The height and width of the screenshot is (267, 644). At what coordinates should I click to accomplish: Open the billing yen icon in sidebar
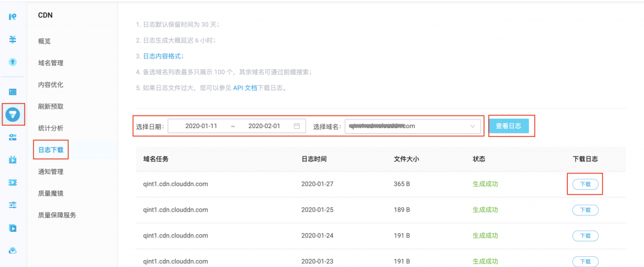[x=13, y=39]
